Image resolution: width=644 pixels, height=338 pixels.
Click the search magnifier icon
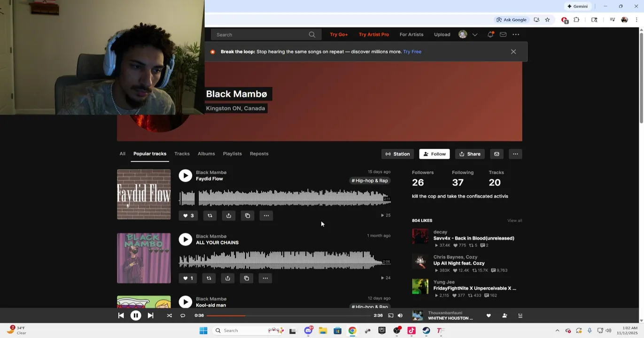pyautogui.click(x=312, y=34)
